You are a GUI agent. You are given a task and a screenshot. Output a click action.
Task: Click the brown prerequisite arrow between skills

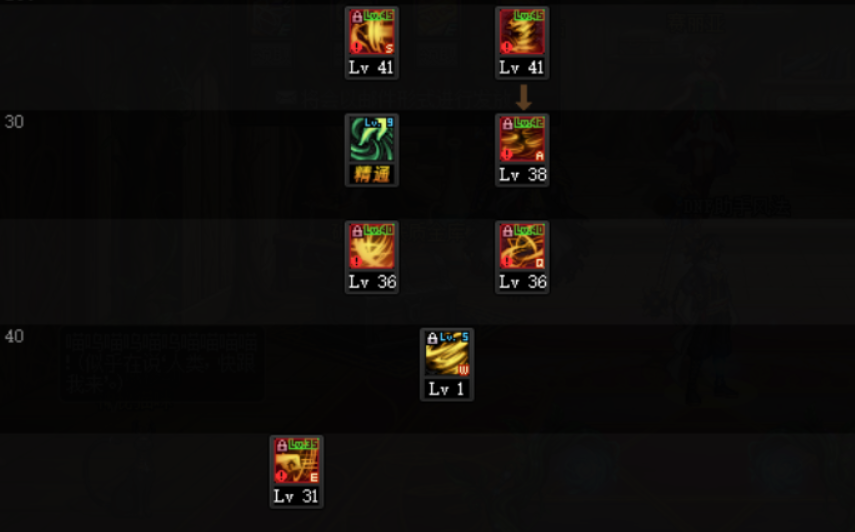pos(523,98)
